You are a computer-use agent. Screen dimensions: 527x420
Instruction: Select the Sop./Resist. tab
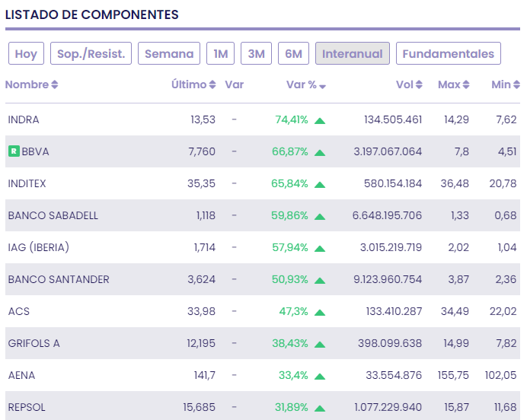click(x=91, y=54)
